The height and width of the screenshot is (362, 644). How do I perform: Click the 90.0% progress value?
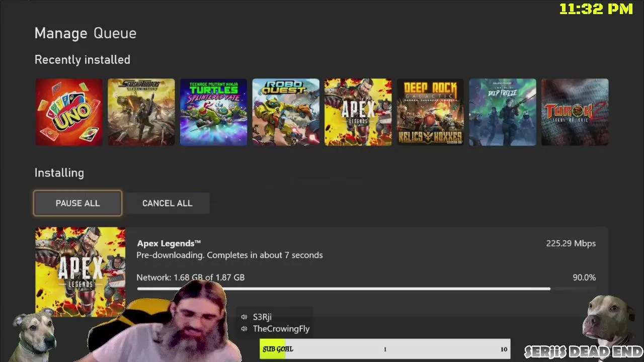click(584, 278)
